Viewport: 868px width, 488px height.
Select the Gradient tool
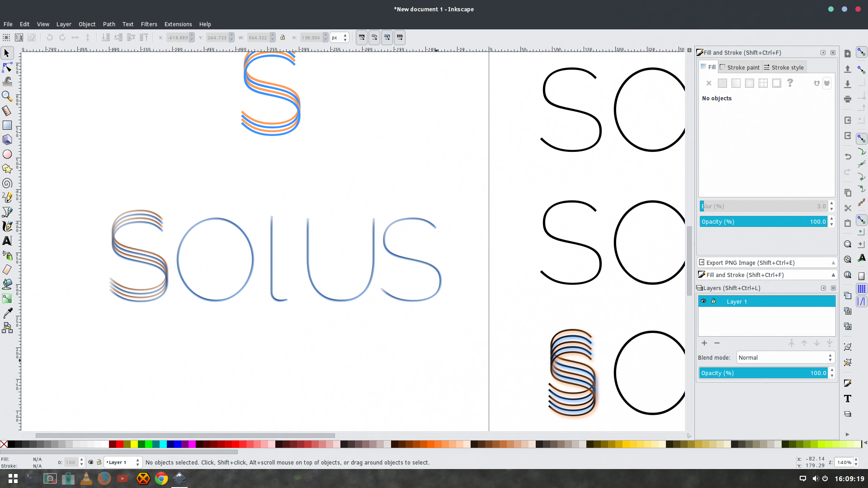coord(7,299)
